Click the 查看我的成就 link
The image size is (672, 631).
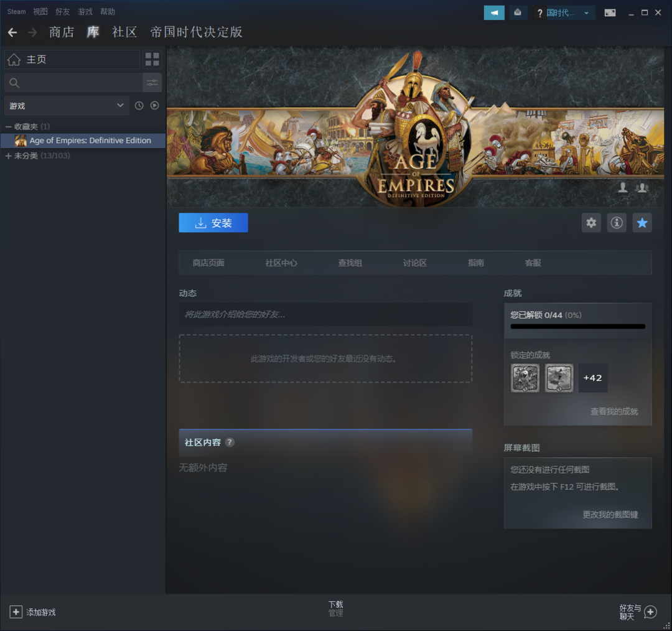tap(614, 411)
